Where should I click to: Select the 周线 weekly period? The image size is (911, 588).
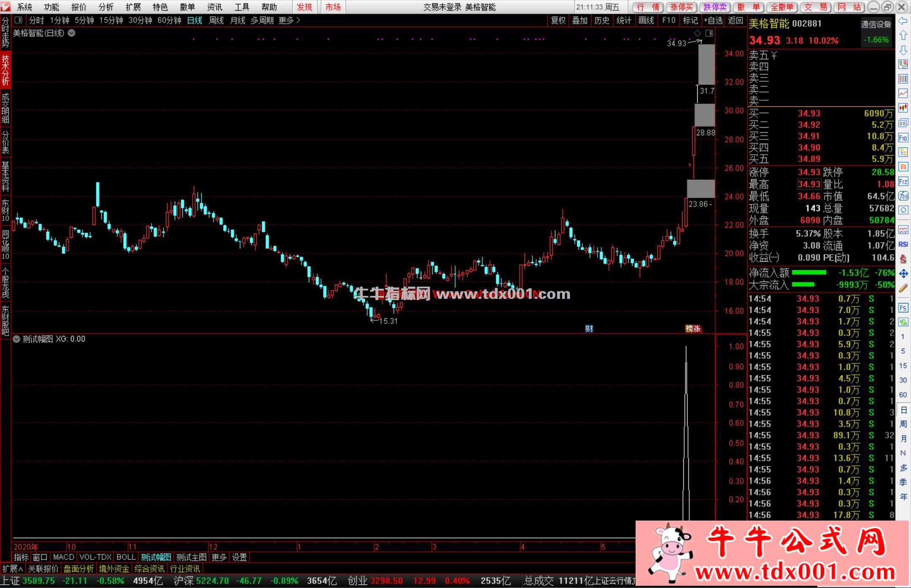pos(216,20)
